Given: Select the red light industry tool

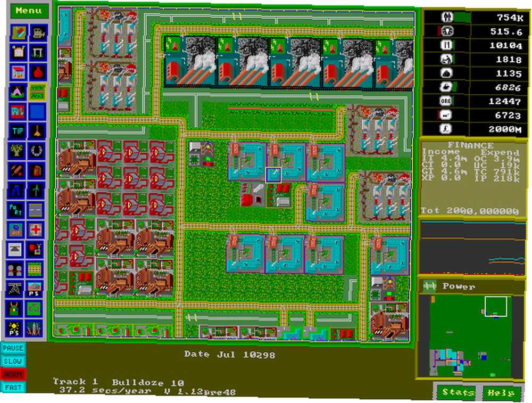Looking at the screenshot, I should click(x=18, y=111).
